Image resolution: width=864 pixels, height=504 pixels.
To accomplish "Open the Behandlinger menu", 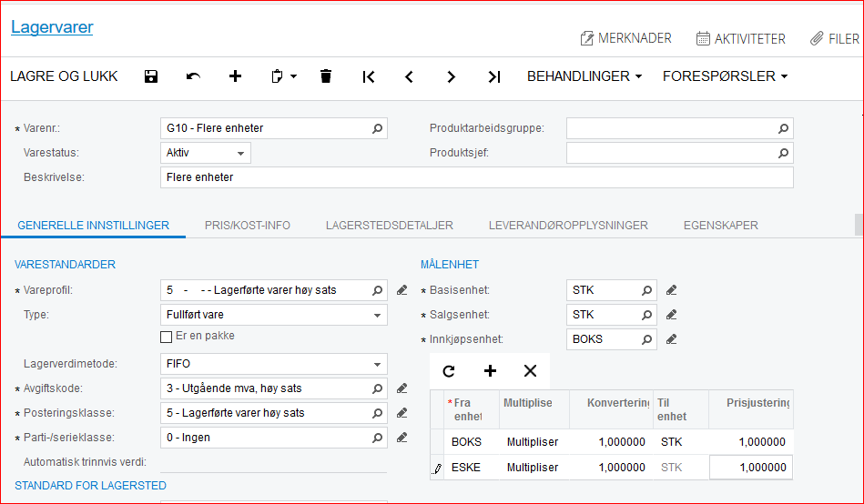I will [x=584, y=76].
